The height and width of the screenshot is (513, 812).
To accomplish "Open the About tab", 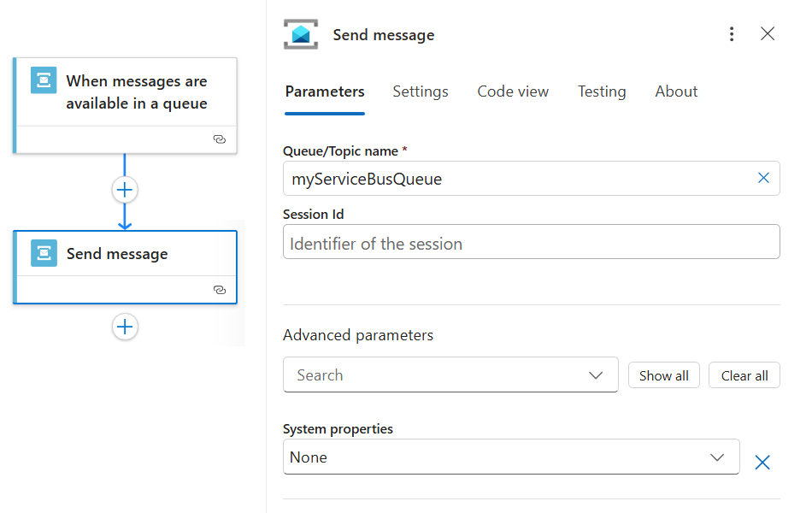I will pyautogui.click(x=675, y=91).
